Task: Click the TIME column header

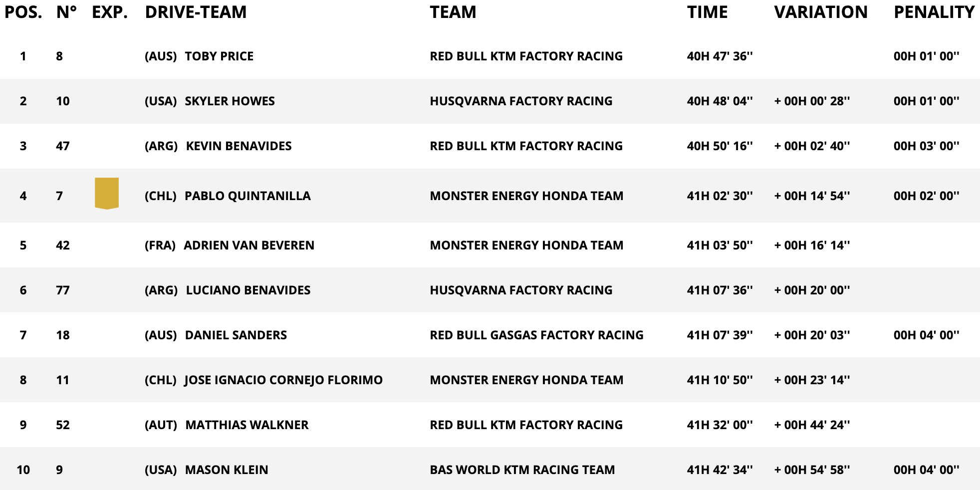Action: [x=707, y=12]
